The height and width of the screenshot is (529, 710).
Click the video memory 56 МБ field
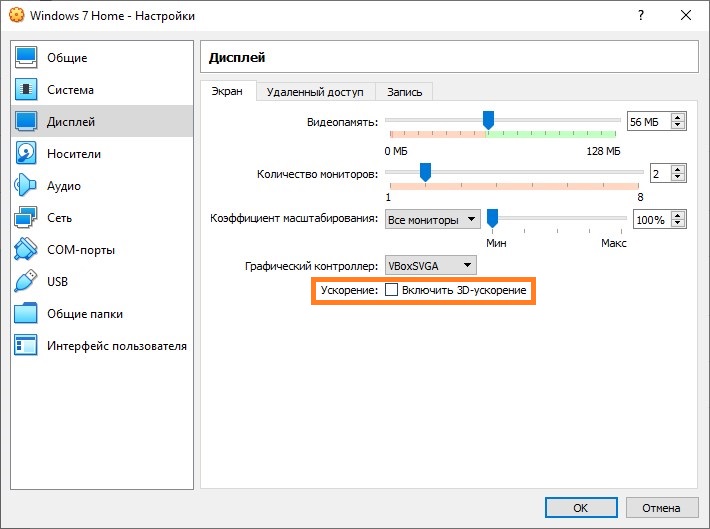[x=647, y=122]
